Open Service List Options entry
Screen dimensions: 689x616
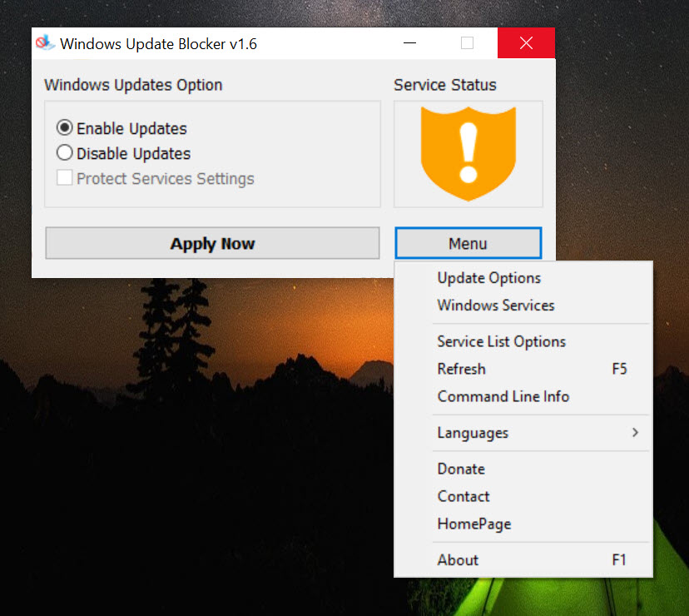point(523,341)
